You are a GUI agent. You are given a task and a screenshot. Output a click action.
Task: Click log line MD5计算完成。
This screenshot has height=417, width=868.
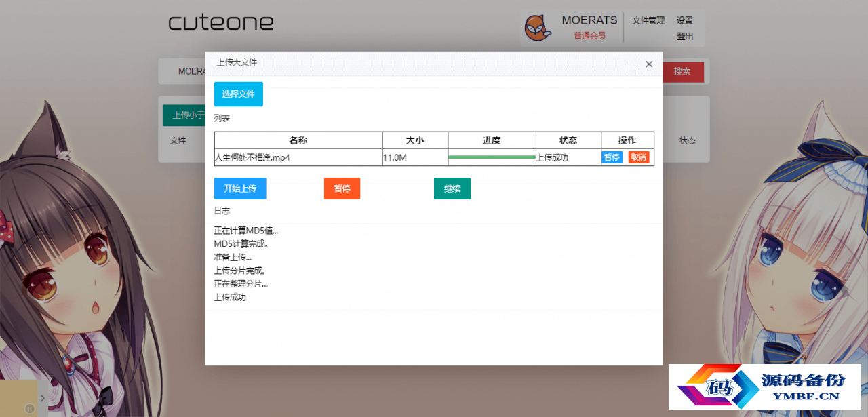click(x=241, y=244)
